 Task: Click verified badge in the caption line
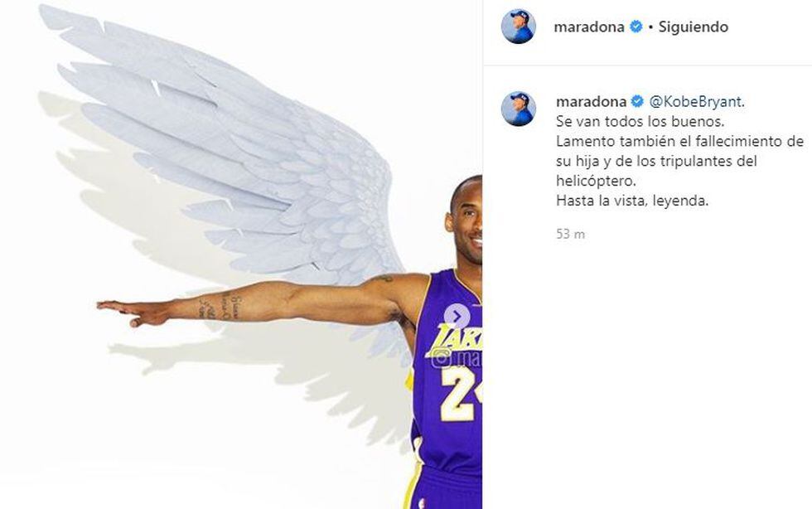click(x=637, y=102)
